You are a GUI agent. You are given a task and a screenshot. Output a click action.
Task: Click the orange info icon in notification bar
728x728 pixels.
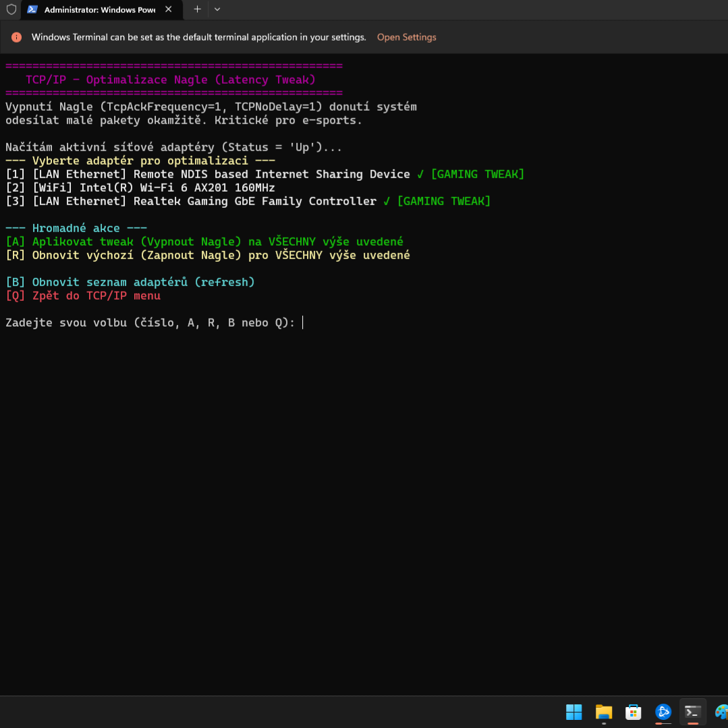coord(17,37)
